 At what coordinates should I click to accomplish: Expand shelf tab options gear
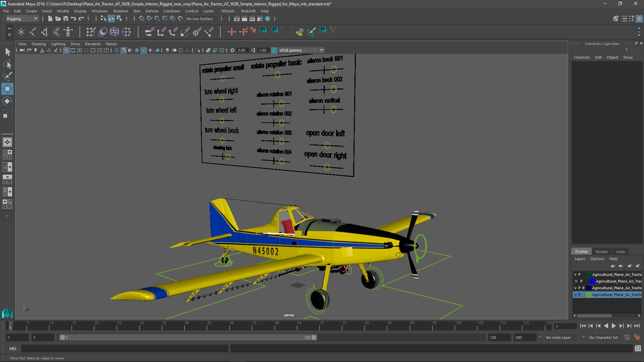(9, 35)
